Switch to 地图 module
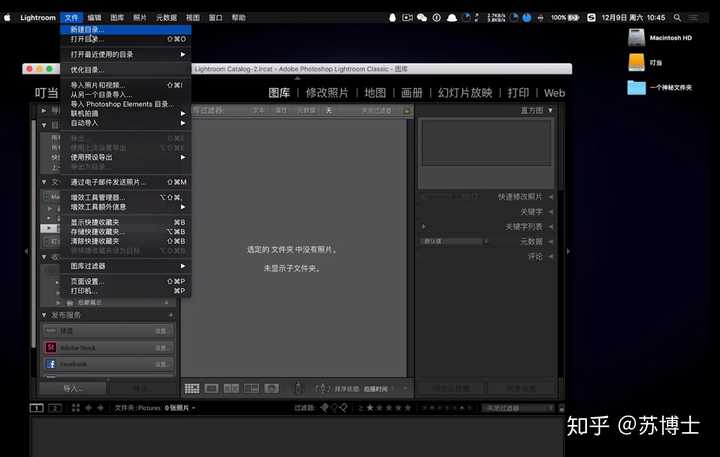Viewport: 720px width, 457px height. 375,93
